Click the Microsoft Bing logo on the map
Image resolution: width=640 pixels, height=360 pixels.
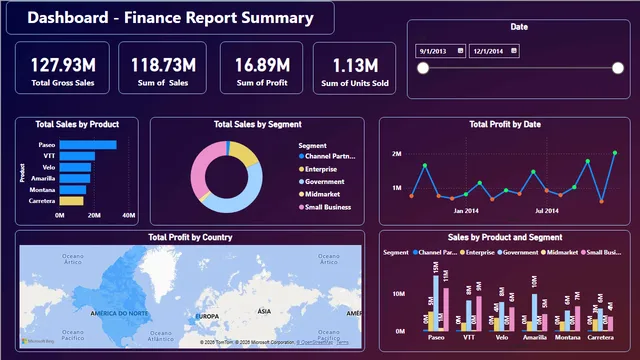click(38, 341)
